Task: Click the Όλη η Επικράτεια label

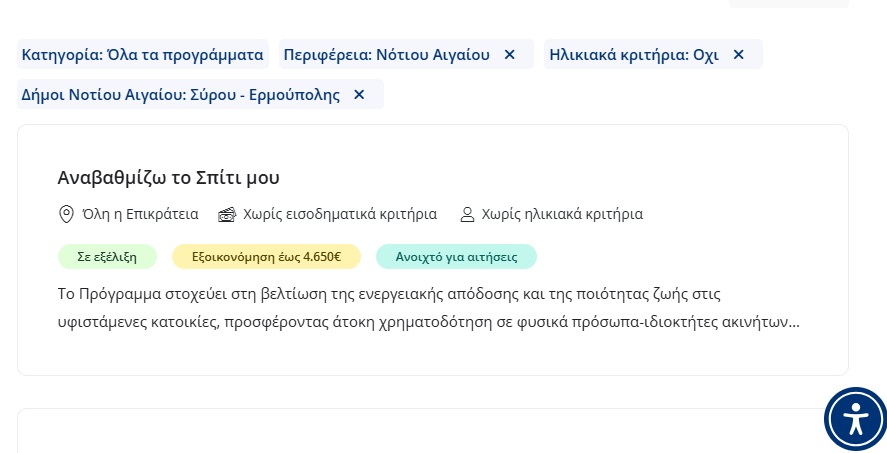Action: pyautogui.click(x=140, y=214)
